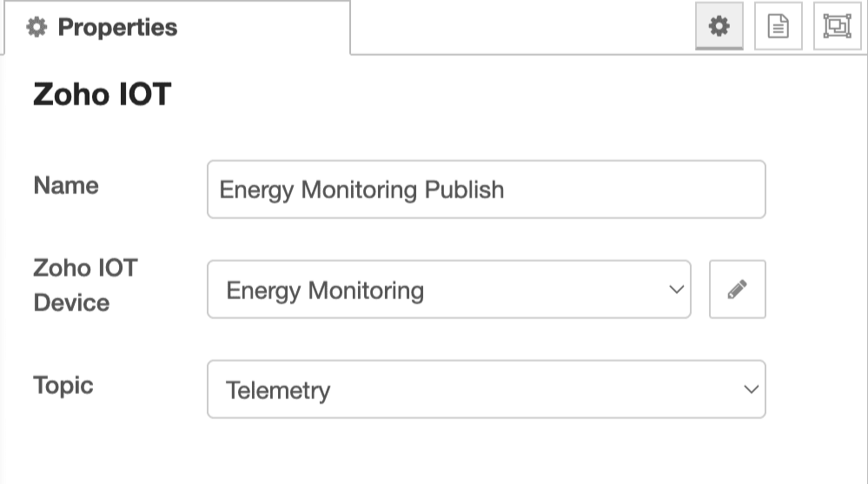Click the chevron on Energy Monitoring selector

[x=676, y=289]
